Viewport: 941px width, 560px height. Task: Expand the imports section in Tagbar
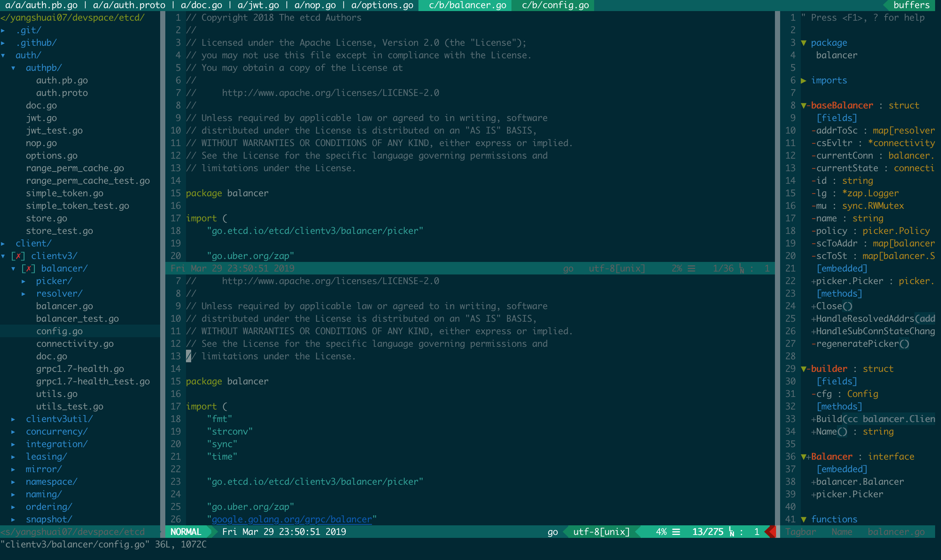click(804, 80)
